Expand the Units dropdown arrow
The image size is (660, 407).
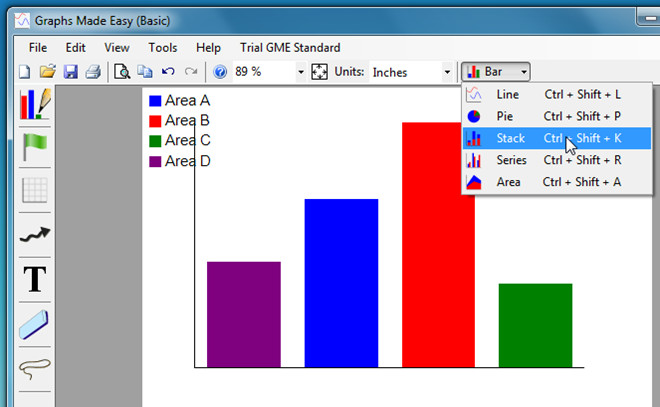(447, 72)
